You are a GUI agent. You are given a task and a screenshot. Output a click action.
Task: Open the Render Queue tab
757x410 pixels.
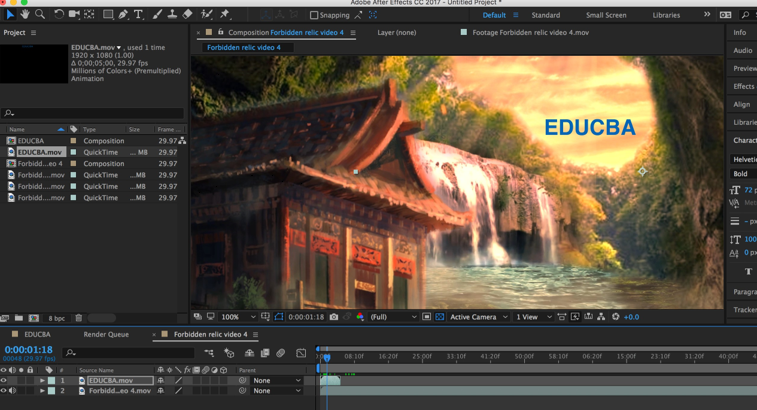point(106,334)
